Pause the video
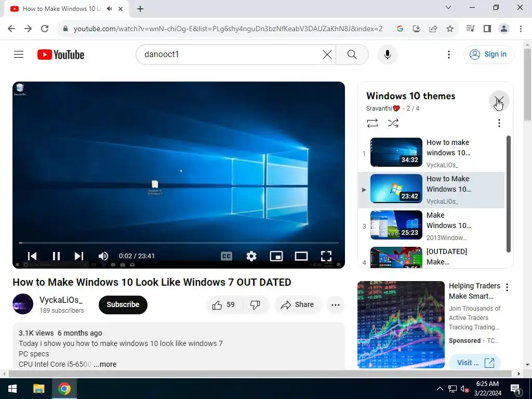The height and width of the screenshot is (399, 532). (56, 256)
